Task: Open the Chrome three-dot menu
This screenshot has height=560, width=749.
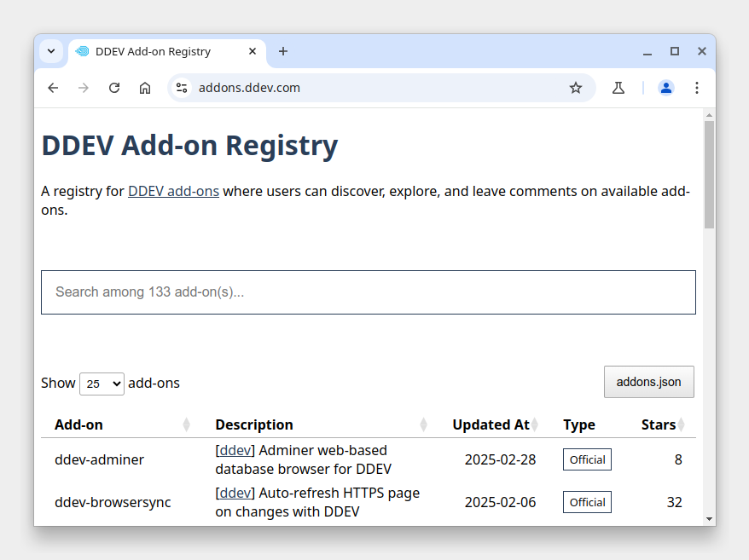Action: coord(697,88)
